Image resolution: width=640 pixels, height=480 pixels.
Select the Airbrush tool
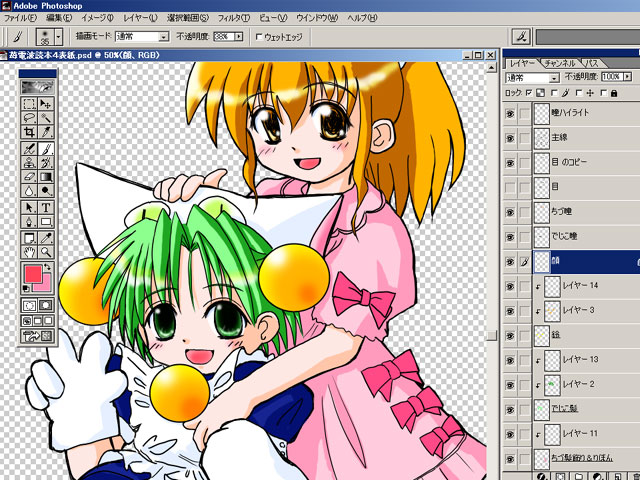tap(29, 149)
